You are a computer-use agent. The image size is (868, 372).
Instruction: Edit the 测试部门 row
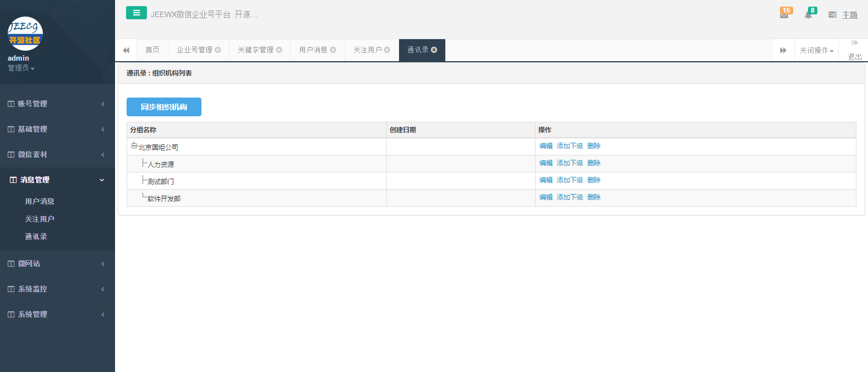(546, 180)
